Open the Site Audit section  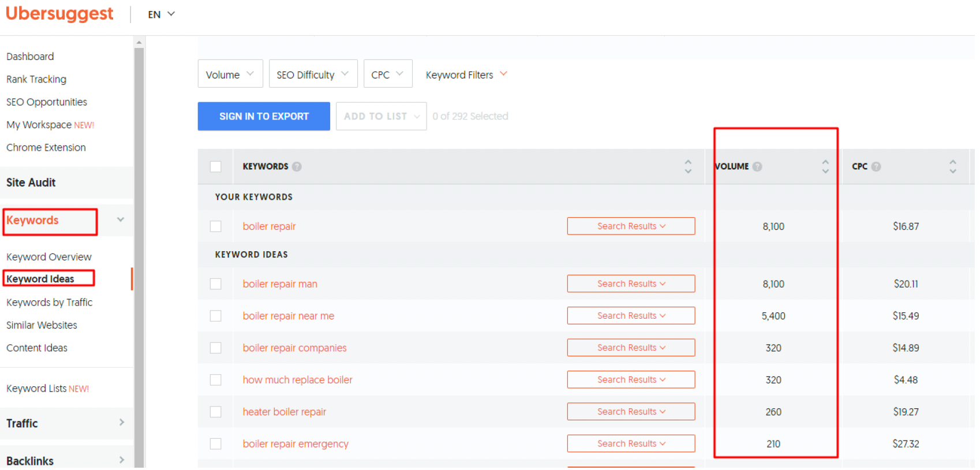point(31,182)
